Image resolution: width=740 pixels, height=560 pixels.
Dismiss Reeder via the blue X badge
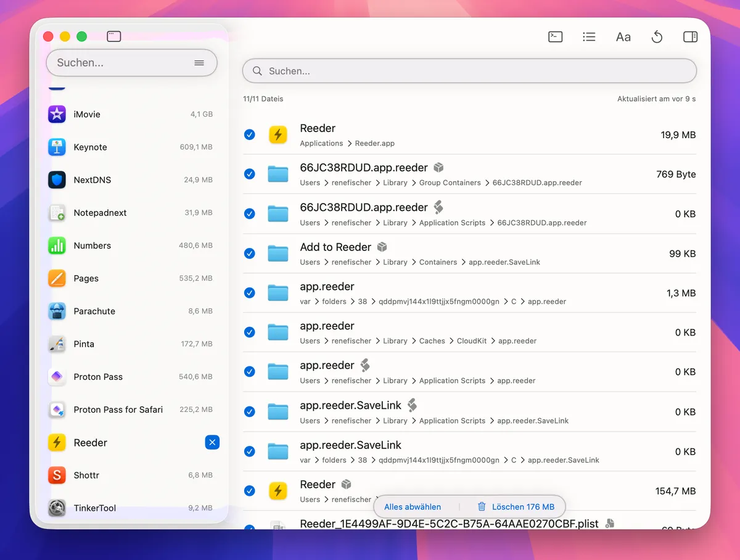pyautogui.click(x=212, y=442)
